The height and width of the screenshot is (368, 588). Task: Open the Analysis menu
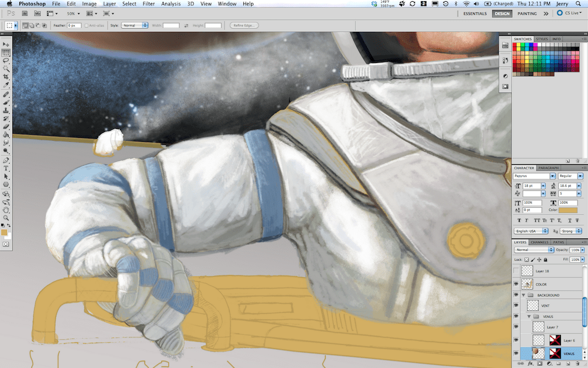[x=171, y=4]
